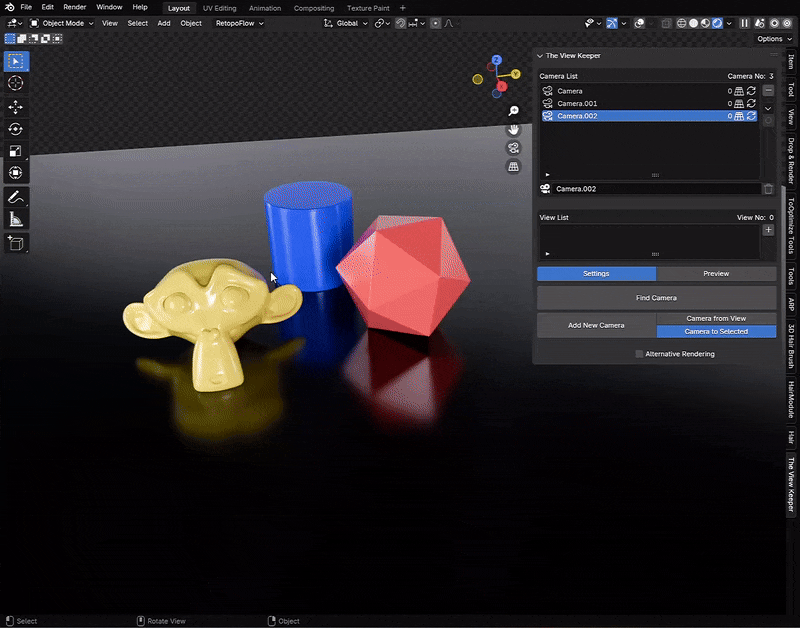
Task: Collapse The View Keeper panel
Action: 540,56
